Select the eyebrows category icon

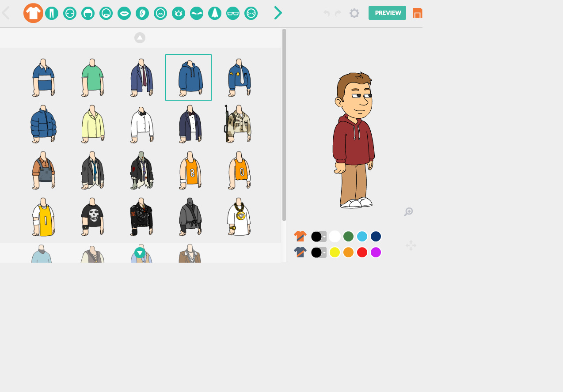click(197, 13)
